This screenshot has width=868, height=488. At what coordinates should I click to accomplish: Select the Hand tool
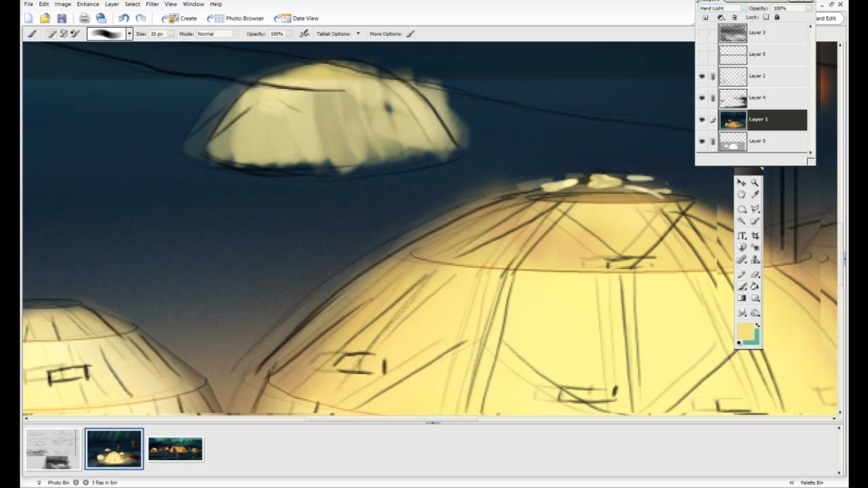pyautogui.click(x=741, y=194)
